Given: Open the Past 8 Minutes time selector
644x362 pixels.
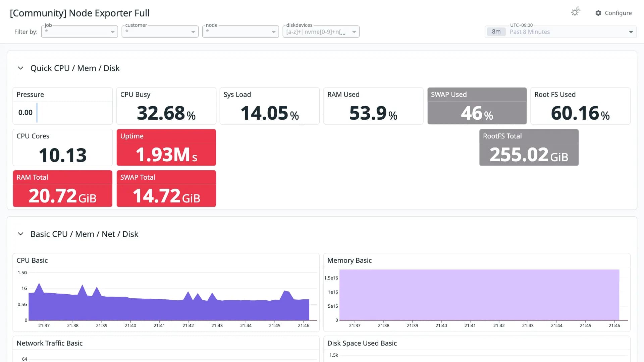Looking at the screenshot, I should coord(560,32).
